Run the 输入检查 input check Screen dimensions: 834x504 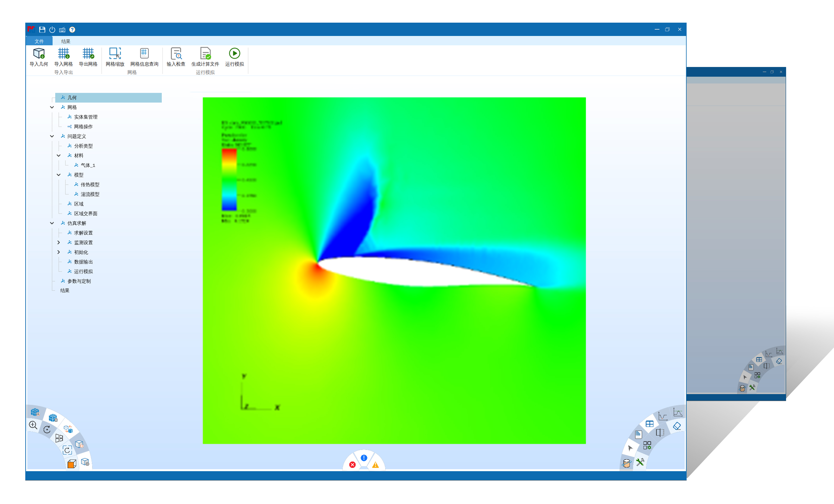pyautogui.click(x=176, y=54)
